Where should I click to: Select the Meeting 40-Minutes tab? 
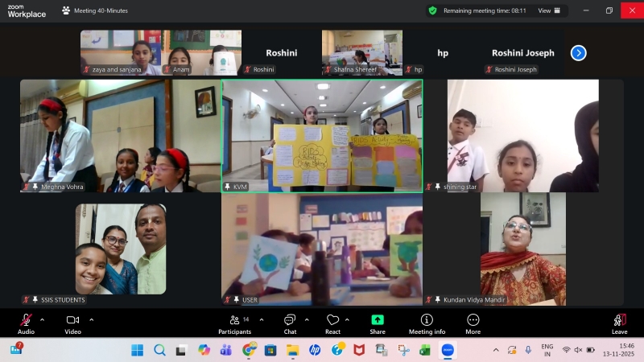point(95,10)
